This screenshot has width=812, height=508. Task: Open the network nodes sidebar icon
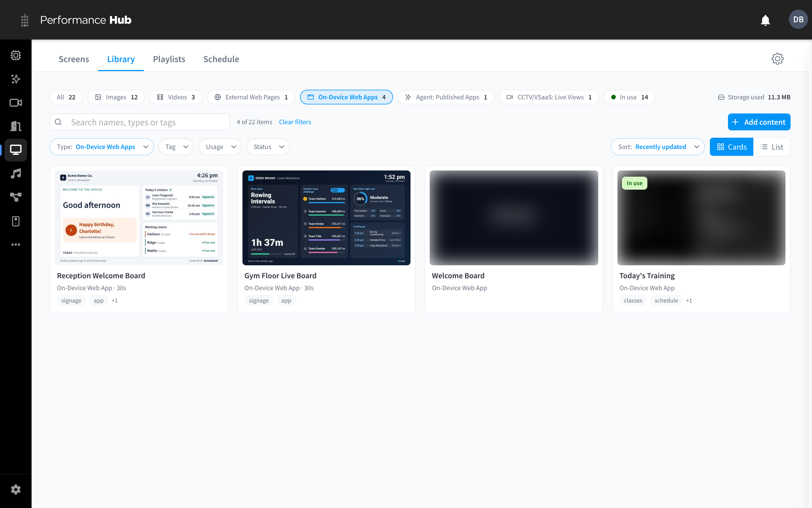coord(16,197)
